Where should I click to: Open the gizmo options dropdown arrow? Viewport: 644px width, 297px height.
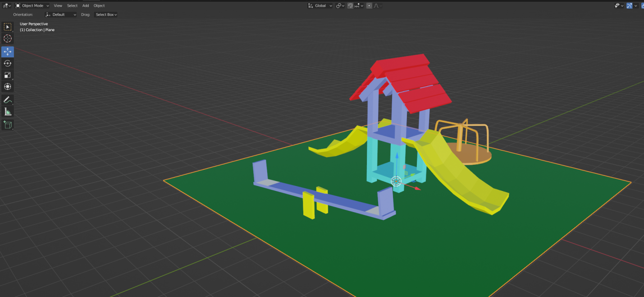click(636, 6)
